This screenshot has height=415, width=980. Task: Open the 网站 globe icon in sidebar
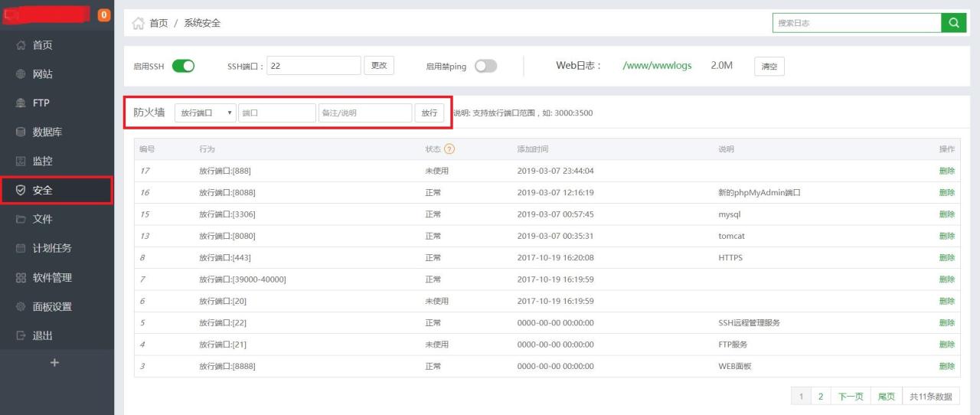pos(21,74)
